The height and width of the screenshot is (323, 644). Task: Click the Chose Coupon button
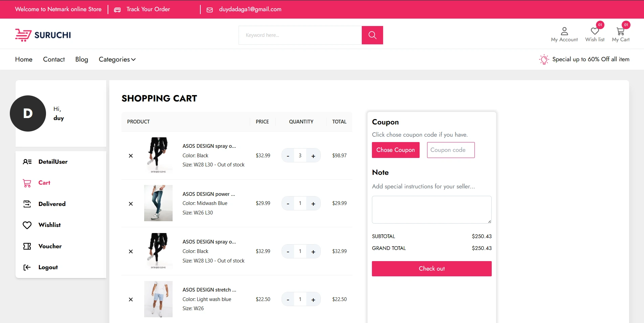396,150
